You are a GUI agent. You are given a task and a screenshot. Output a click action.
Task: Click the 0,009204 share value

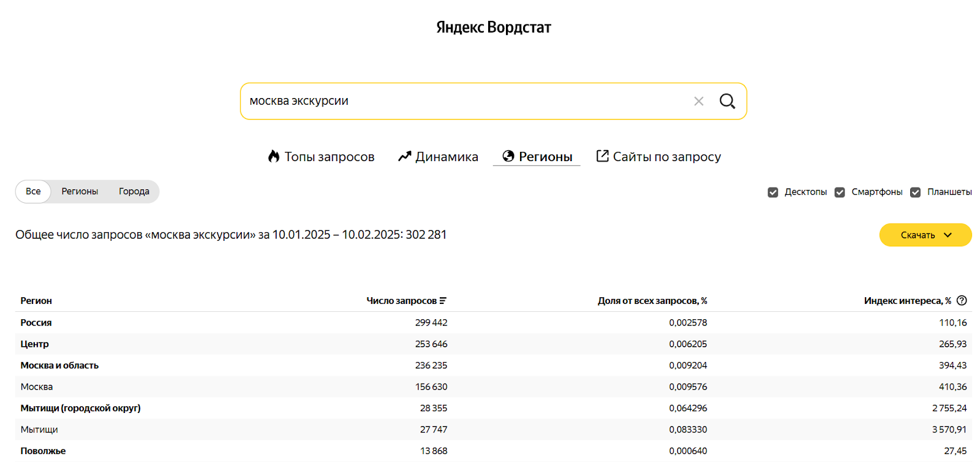(x=688, y=365)
